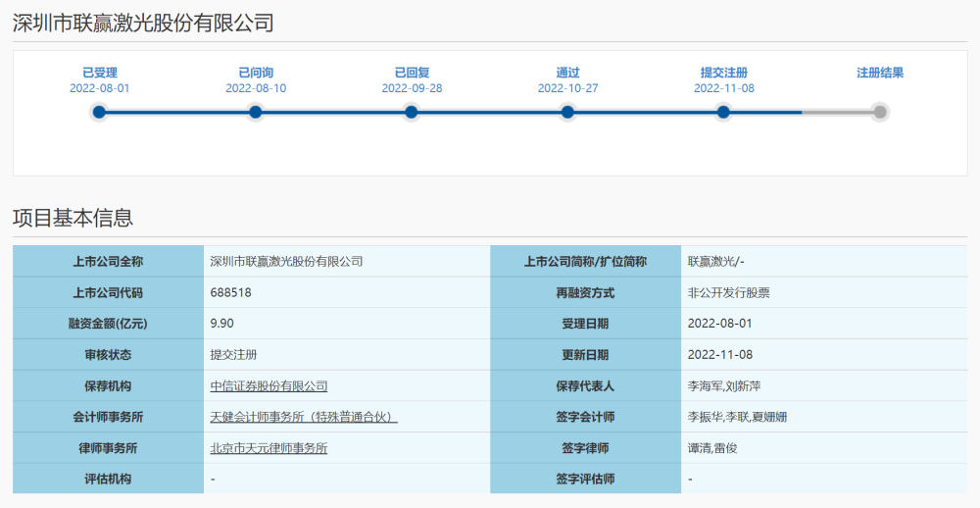Click the 通过 timeline node dot

pyautogui.click(x=567, y=113)
